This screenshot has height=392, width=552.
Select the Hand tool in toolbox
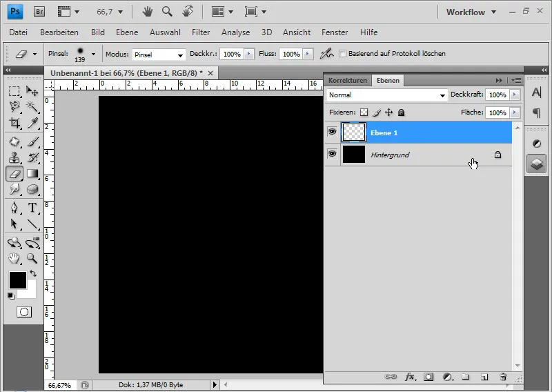point(14,259)
